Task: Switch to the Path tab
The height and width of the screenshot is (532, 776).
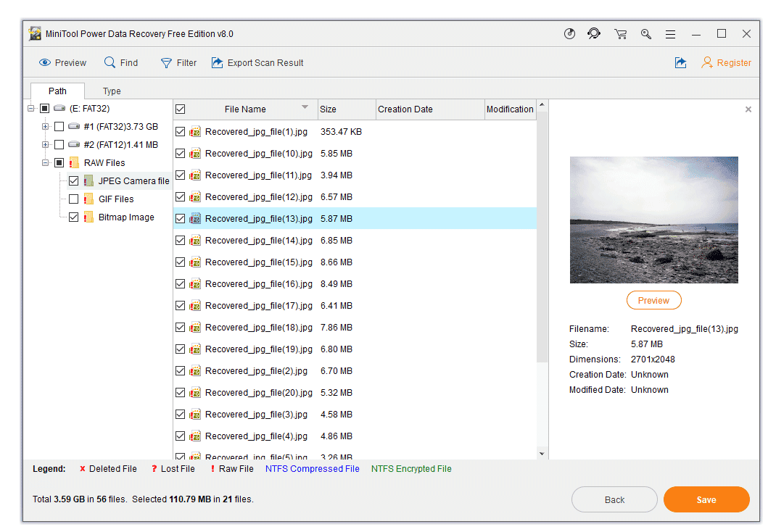Action: tap(57, 91)
